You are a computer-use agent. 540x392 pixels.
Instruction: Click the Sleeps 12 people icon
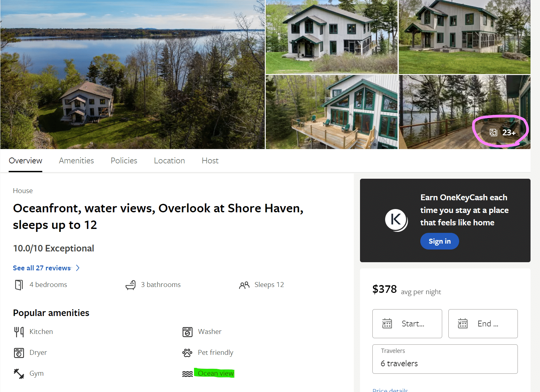[244, 285]
